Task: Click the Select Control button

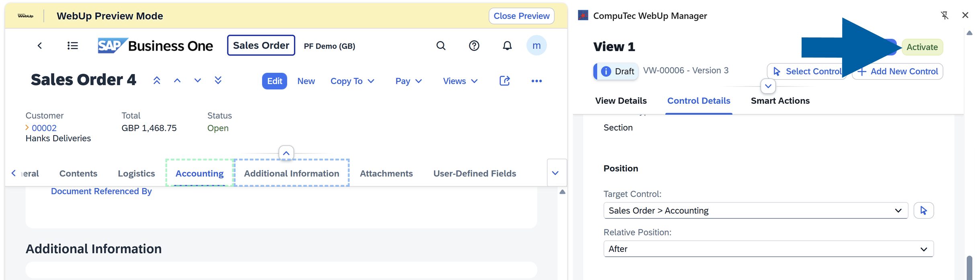Action: pyautogui.click(x=806, y=71)
